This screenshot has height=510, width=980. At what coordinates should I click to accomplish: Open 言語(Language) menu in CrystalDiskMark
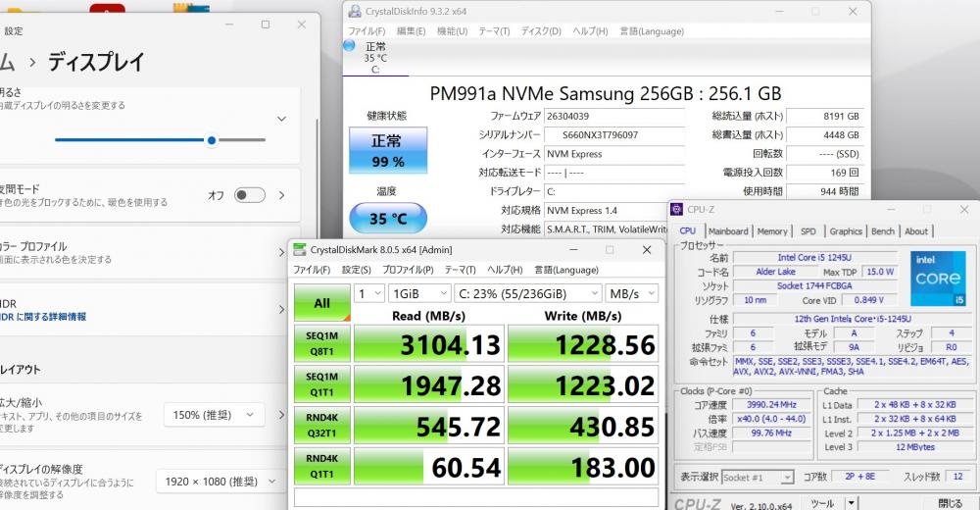pyautogui.click(x=565, y=270)
